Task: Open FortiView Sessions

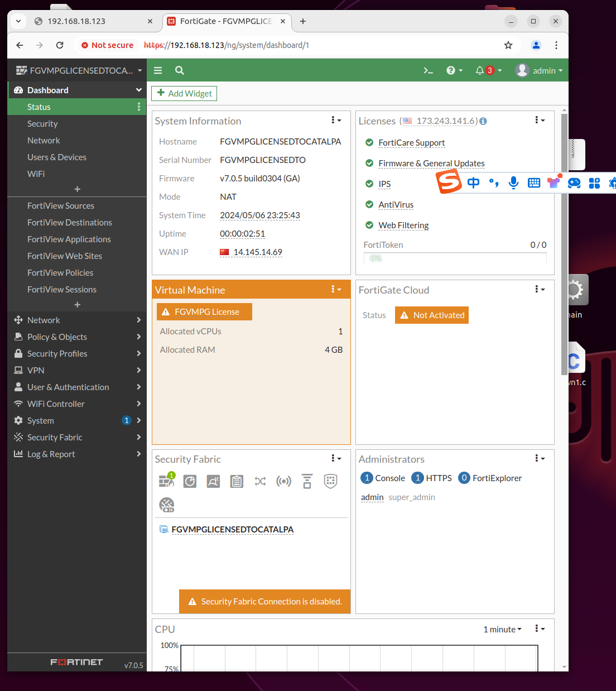Action: [x=62, y=289]
